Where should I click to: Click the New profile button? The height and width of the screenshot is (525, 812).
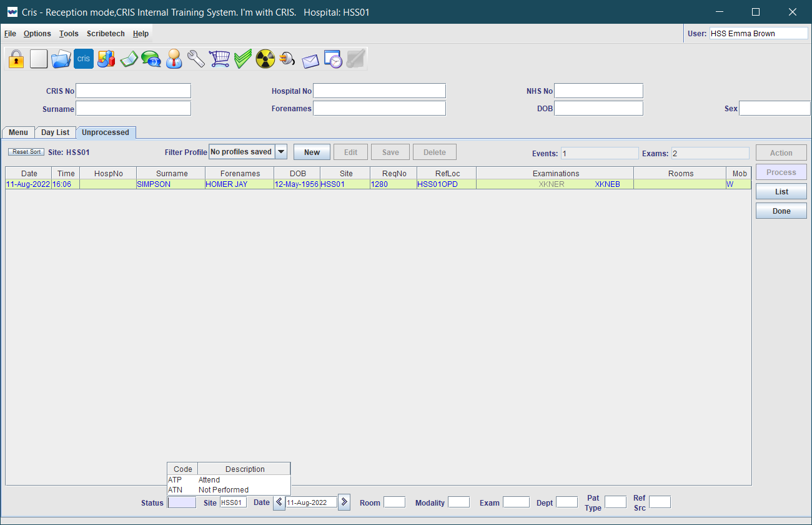pos(312,152)
